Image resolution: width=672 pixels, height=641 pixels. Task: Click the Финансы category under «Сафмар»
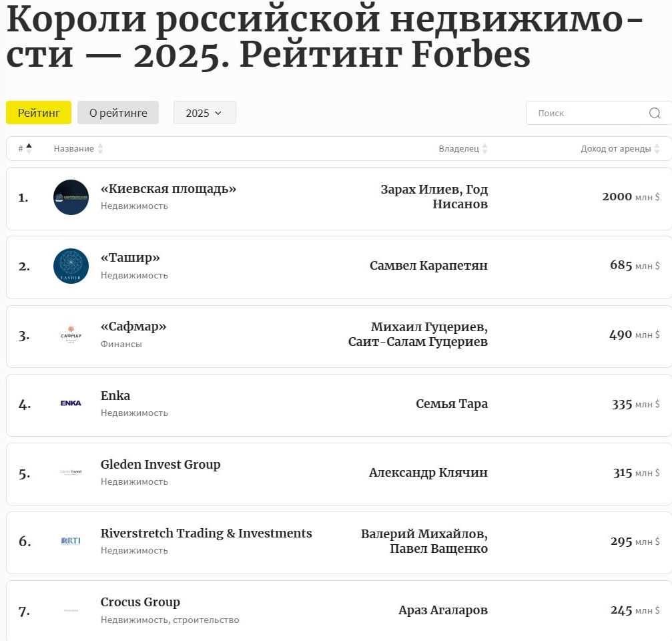[x=121, y=344]
